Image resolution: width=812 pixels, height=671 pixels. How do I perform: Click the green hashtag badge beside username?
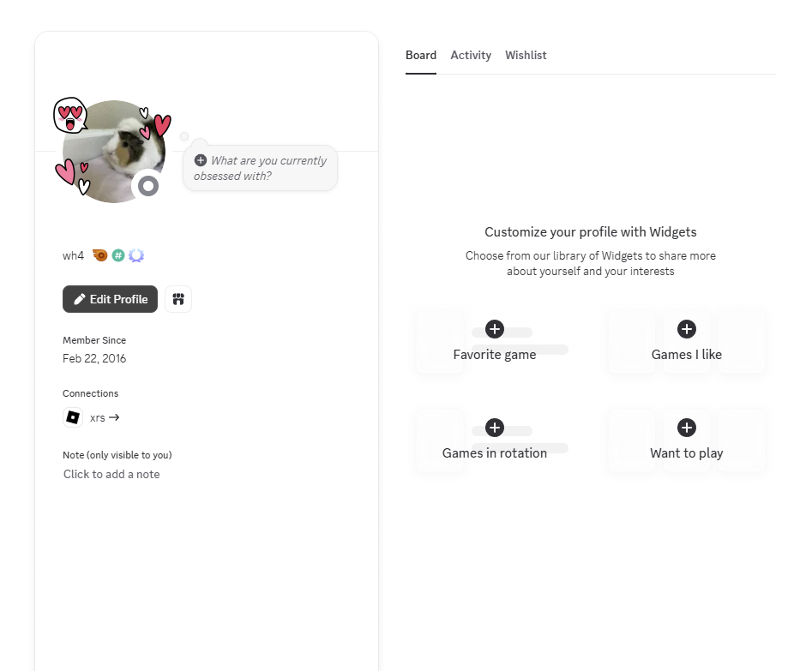[x=118, y=255]
